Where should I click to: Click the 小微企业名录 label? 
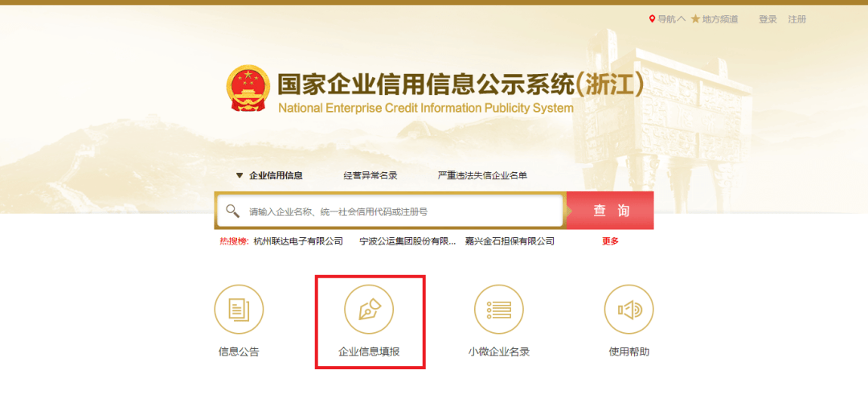(499, 352)
